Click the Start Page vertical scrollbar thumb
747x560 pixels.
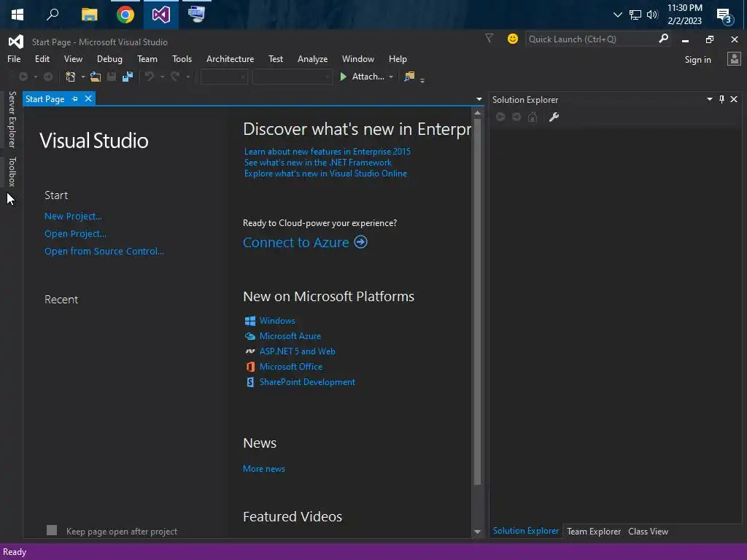(477, 301)
